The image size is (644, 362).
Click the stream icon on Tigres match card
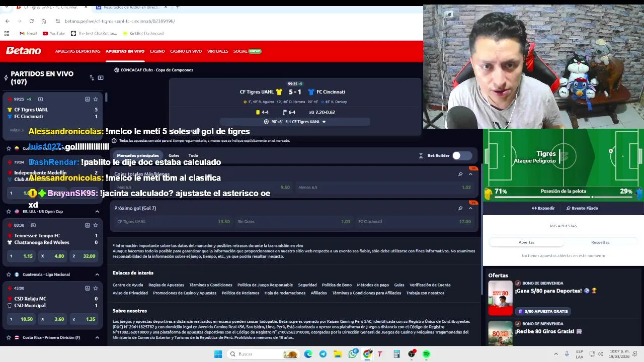40,99
